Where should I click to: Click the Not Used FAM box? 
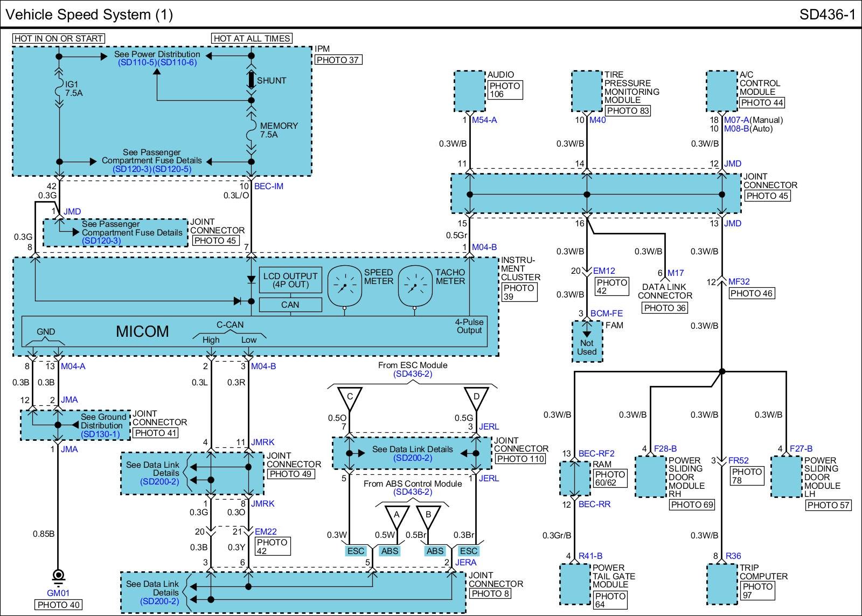tap(587, 342)
